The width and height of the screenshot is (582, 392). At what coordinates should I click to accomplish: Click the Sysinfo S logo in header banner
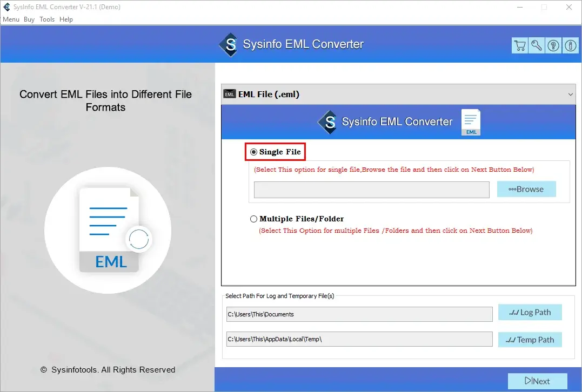(x=229, y=44)
